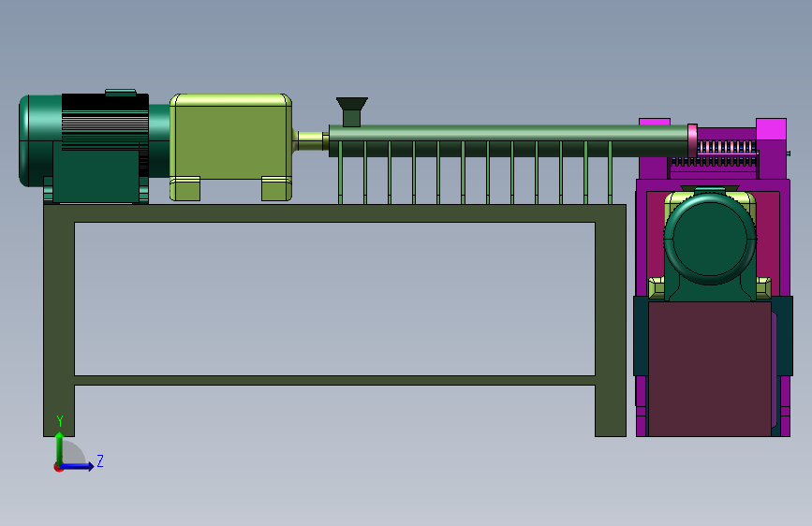
Task: Click the Y axis label of the triad
Action: 60,421
